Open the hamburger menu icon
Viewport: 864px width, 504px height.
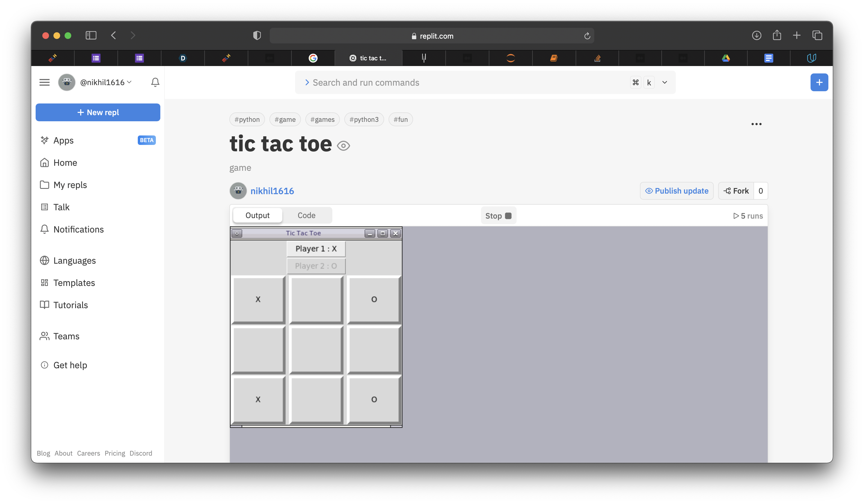coord(45,82)
